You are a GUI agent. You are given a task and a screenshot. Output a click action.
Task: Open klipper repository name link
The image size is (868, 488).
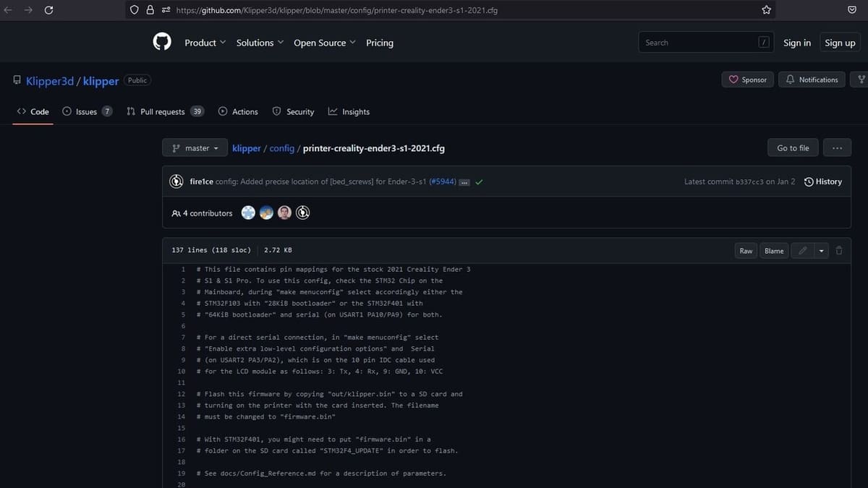coord(101,81)
